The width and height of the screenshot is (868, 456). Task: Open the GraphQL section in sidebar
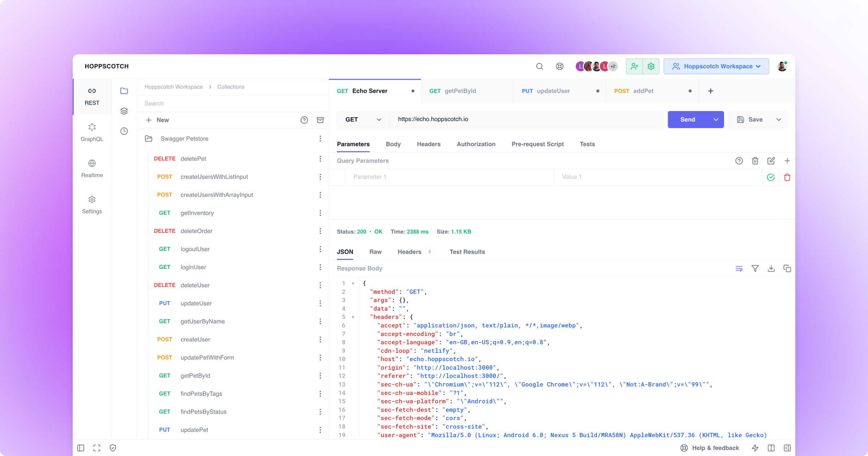click(x=92, y=132)
